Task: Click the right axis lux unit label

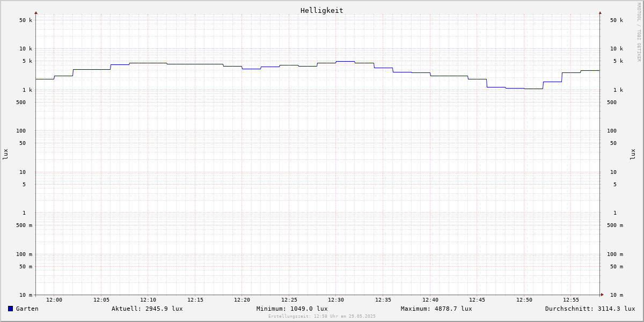Action: [x=633, y=154]
